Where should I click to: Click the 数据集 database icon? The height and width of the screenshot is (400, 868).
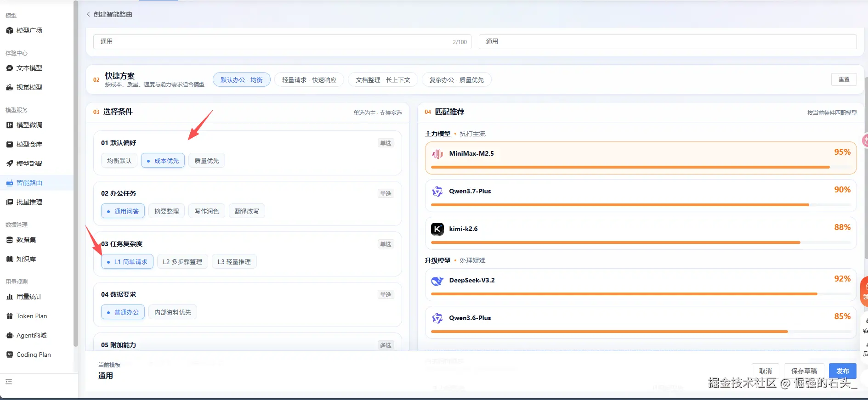[x=9, y=240]
